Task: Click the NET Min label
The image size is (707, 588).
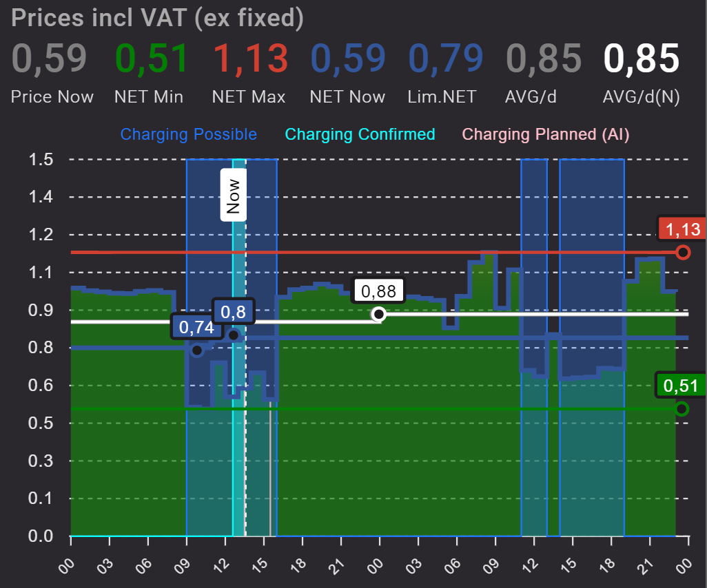Action: coord(149,97)
